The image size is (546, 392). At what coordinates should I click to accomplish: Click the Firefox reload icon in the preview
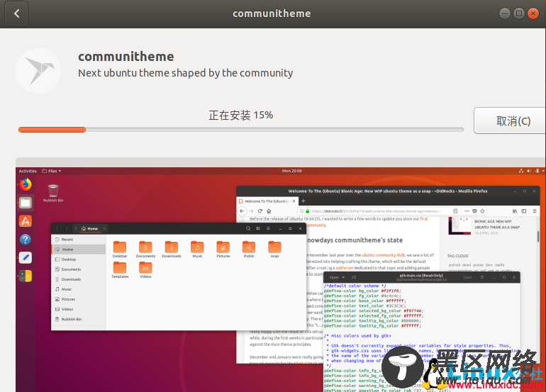tap(260, 211)
